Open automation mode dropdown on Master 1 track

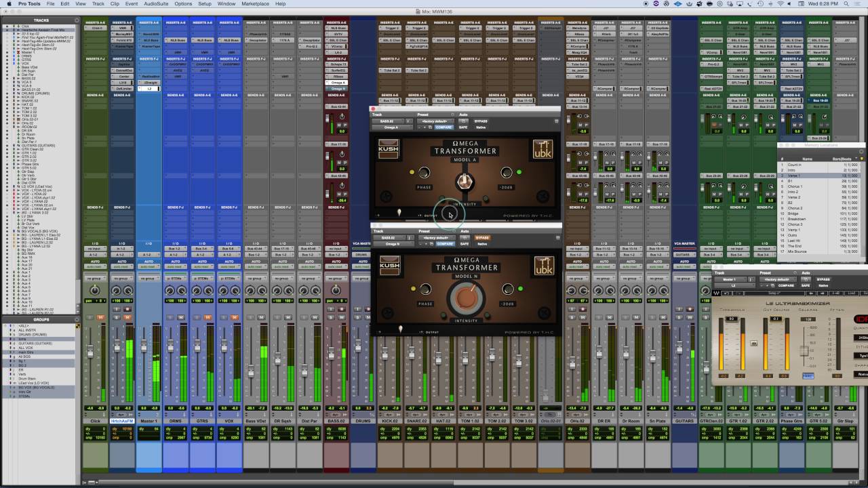[149, 266]
